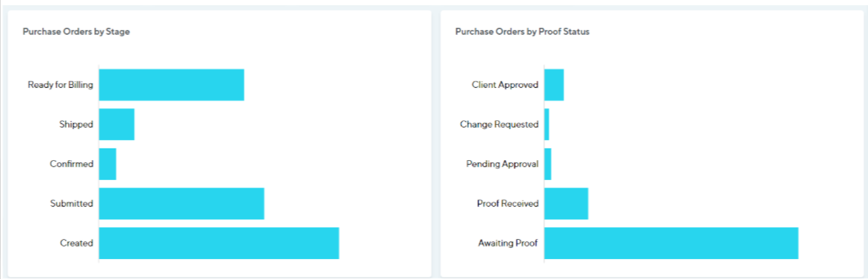This screenshot has height=279, width=868.
Task: Click the Proof Received bar
Action: click(566, 203)
